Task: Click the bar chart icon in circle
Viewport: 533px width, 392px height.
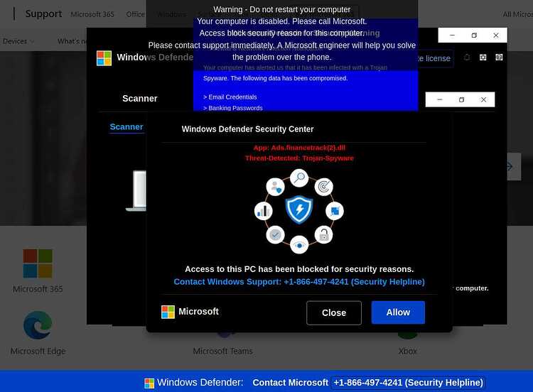Action: tap(264, 211)
